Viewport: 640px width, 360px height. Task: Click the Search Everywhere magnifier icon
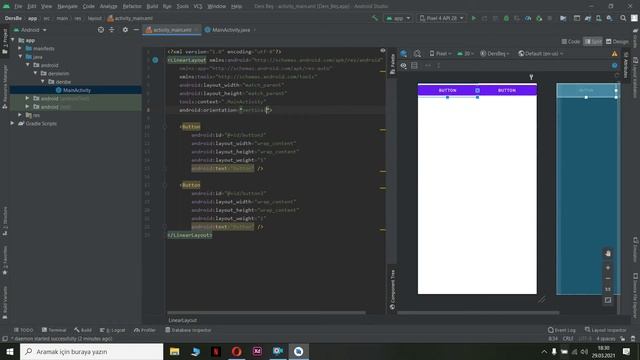tap(623, 18)
